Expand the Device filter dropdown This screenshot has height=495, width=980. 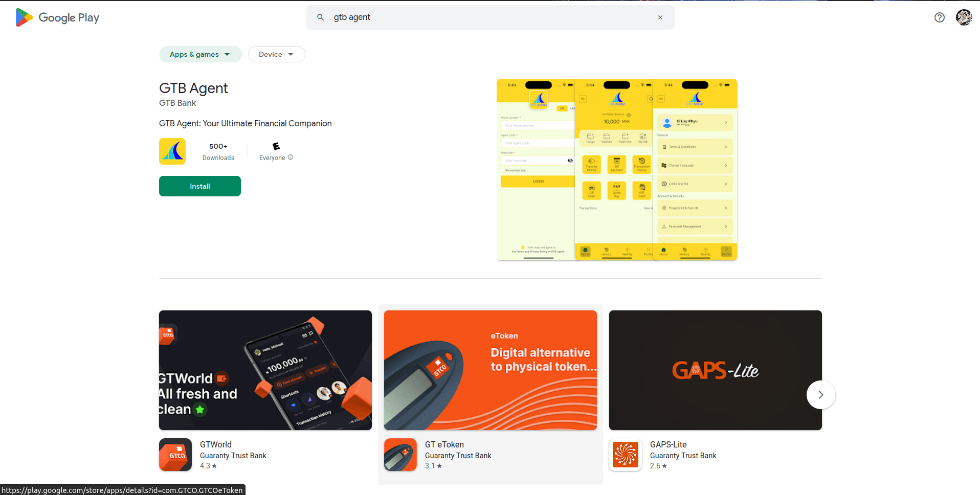pos(276,54)
